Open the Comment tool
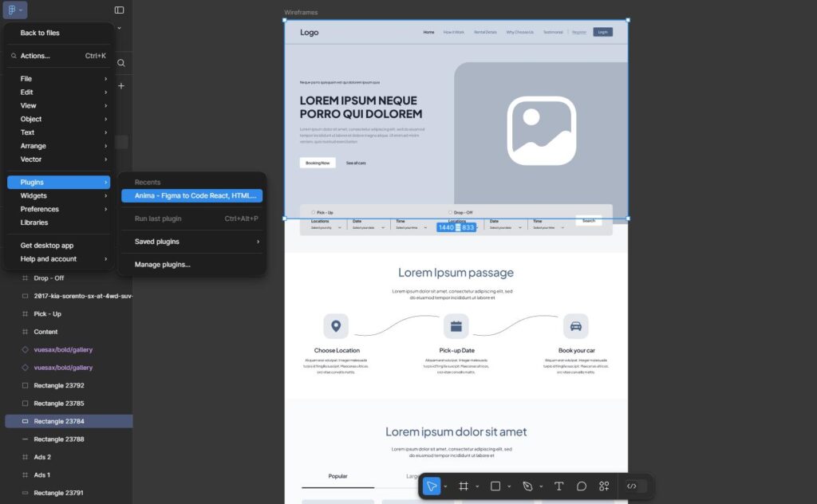 (582, 486)
